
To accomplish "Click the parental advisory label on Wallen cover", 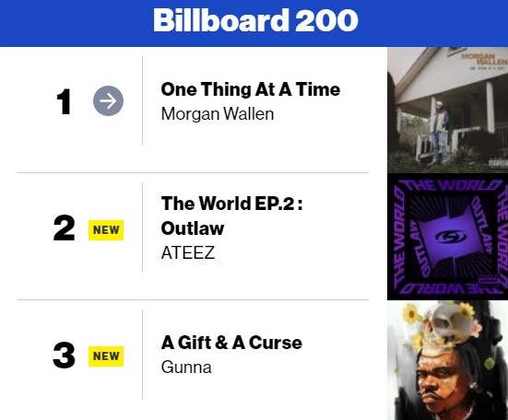I will [498, 162].
